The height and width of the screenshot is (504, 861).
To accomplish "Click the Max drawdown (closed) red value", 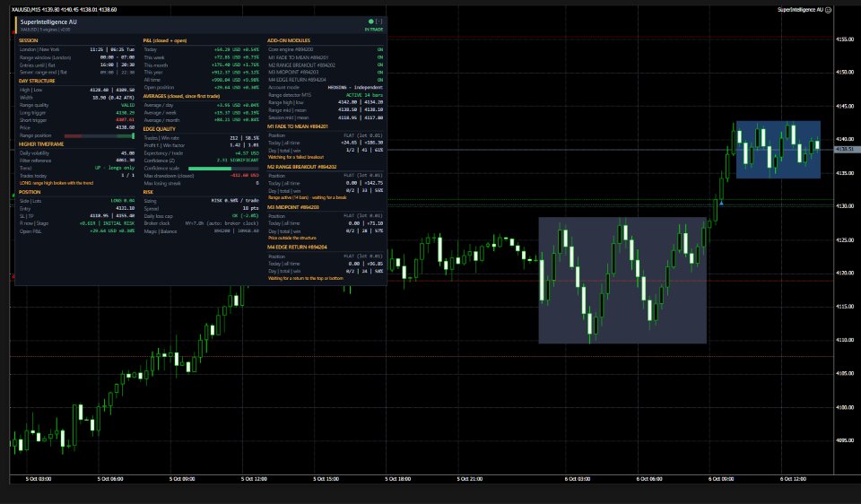I will click(244, 176).
